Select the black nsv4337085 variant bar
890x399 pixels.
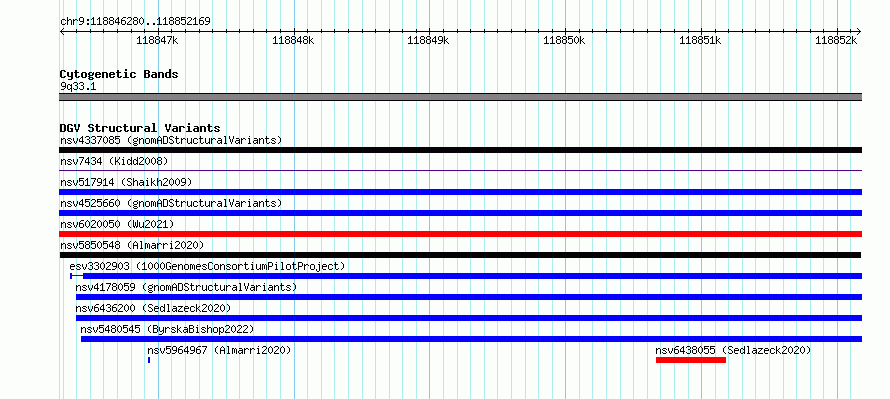coord(460,150)
